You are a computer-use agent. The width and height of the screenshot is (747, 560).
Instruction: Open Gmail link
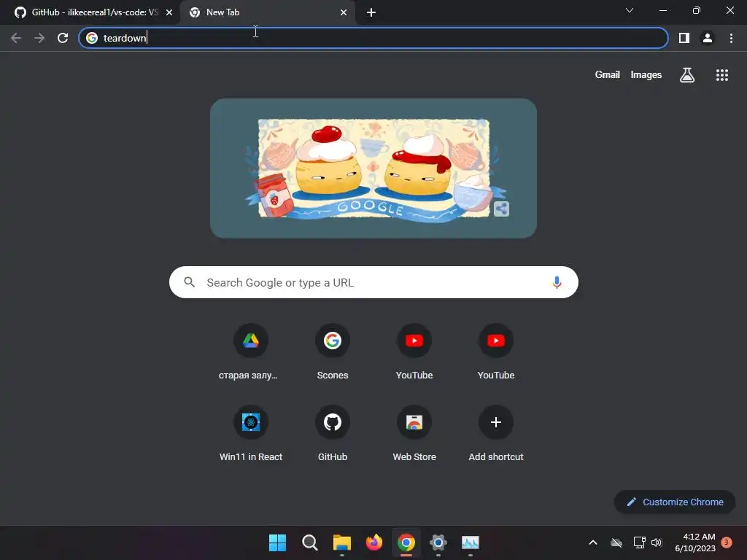pyautogui.click(x=607, y=75)
